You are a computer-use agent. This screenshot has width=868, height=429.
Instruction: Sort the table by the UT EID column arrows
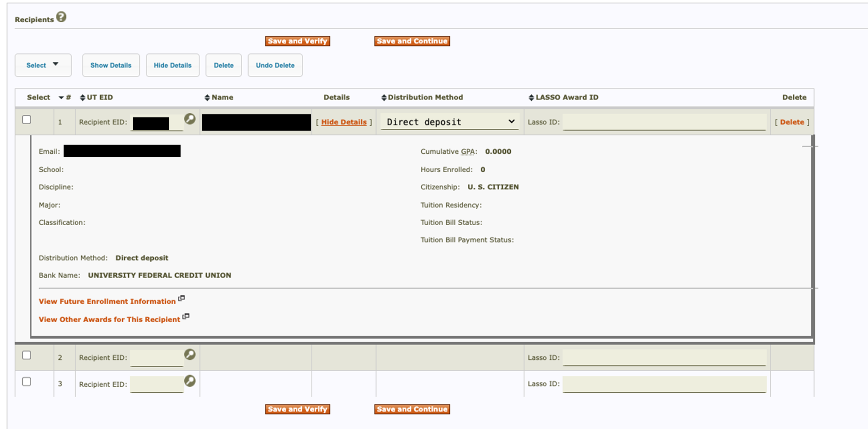point(83,98)
